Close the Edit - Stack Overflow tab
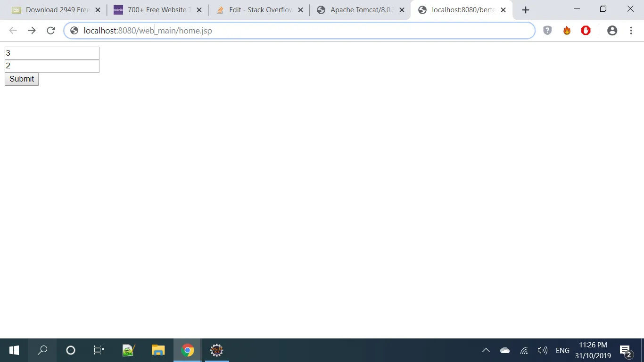This screenshot has height=362, width=644. click(x=300, y=10)
